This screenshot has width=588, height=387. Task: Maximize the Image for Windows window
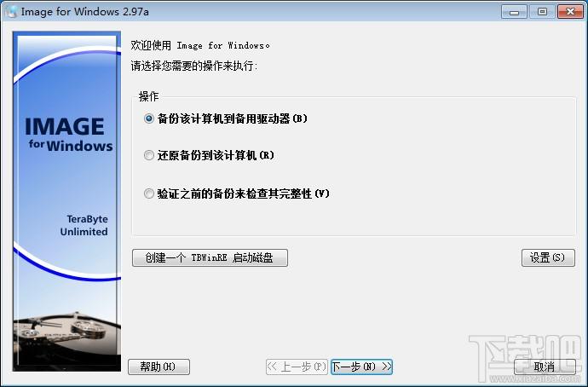pos(542,12)
